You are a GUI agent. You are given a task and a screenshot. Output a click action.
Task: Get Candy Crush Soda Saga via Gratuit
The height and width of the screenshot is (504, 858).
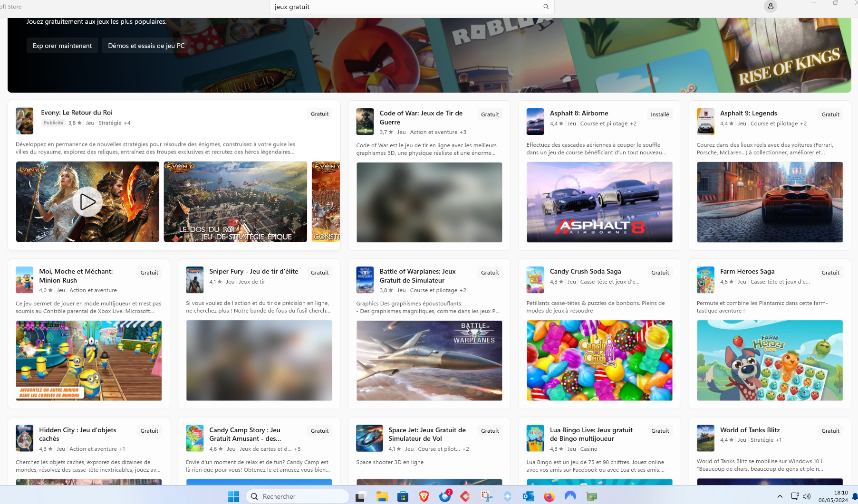660,273
